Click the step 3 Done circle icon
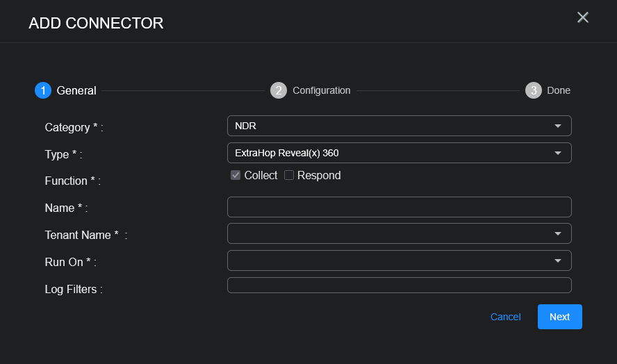Viewport: 617px width, 364px height. point(534,90)
